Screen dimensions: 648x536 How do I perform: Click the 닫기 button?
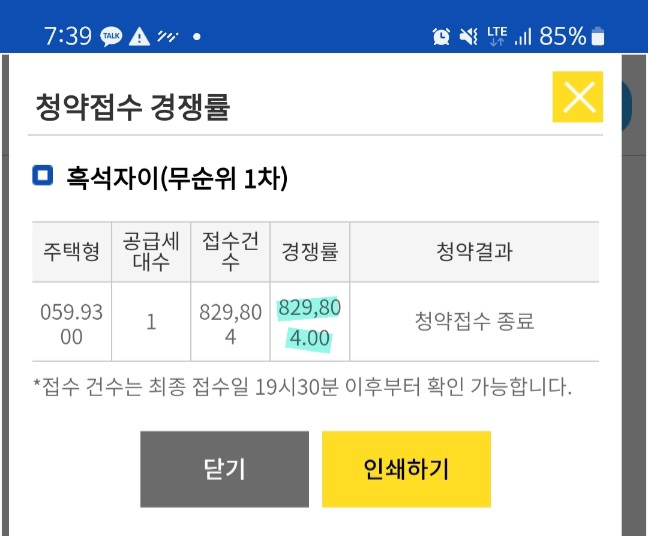click(x=224, y=469)
